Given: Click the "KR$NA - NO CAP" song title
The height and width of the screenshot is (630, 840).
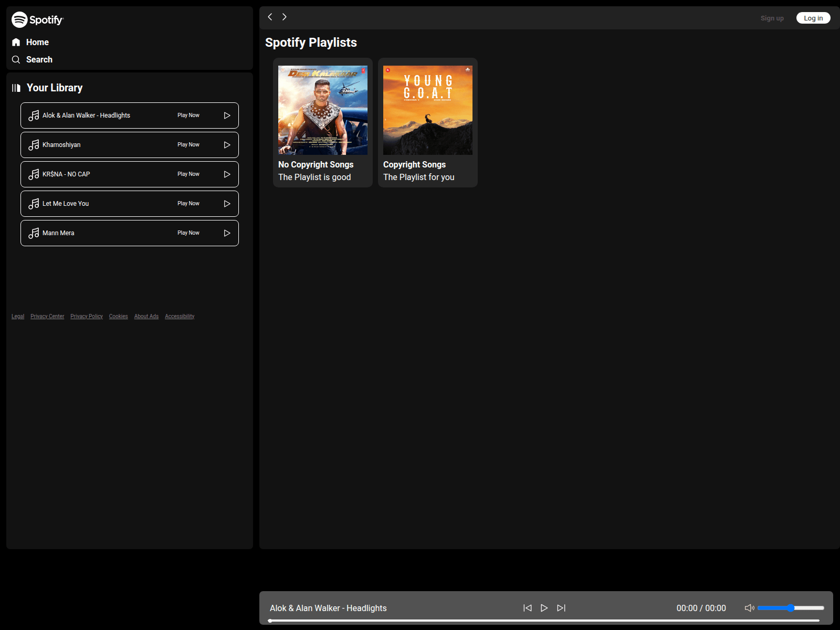Looking at the screenshot, I should pyautogui.click(x=66, y=174).
